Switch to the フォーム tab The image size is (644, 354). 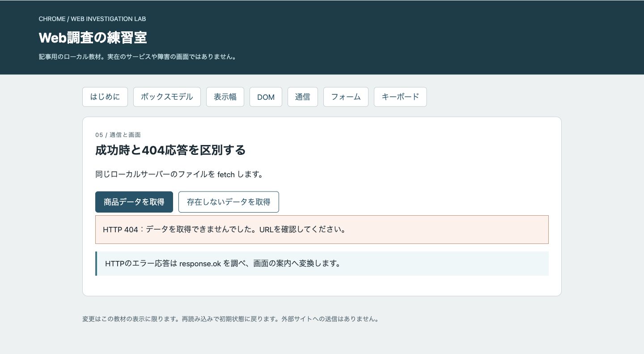[346, 97]
